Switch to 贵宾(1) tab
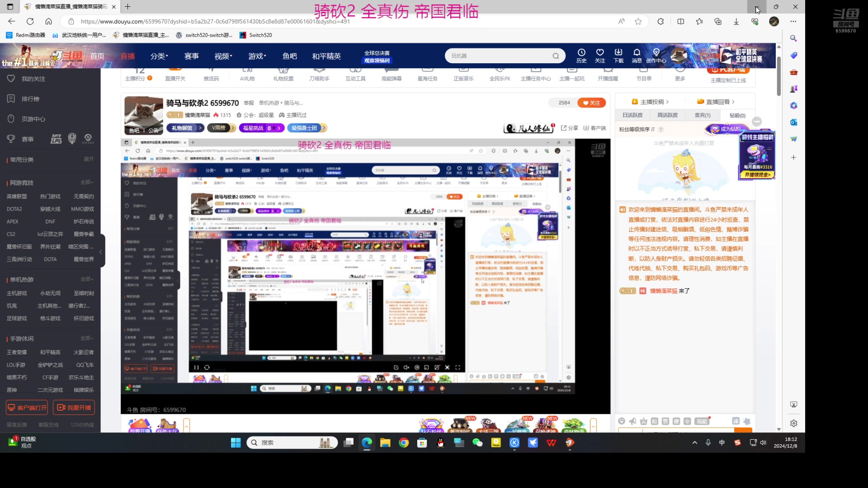 [x=702, y=115]
